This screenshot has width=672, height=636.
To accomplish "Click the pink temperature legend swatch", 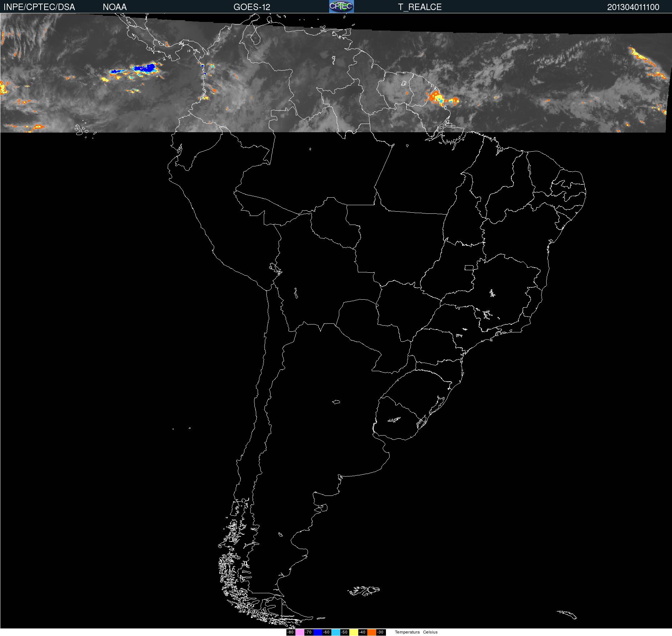I will click(300, 632).
